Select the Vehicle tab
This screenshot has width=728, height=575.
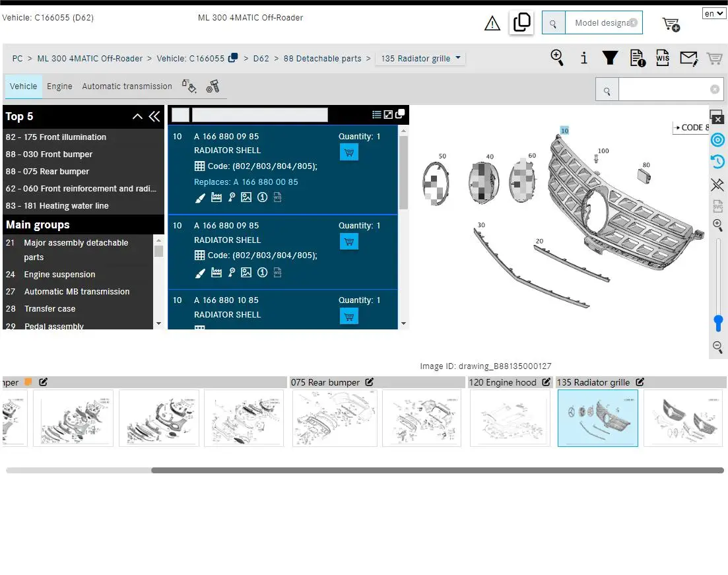click(23, 86)
